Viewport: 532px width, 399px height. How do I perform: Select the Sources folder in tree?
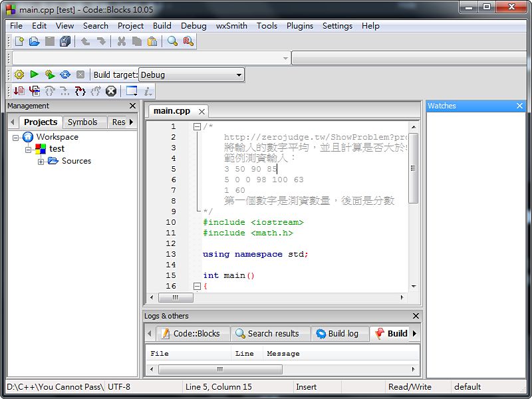click(76, 161)
